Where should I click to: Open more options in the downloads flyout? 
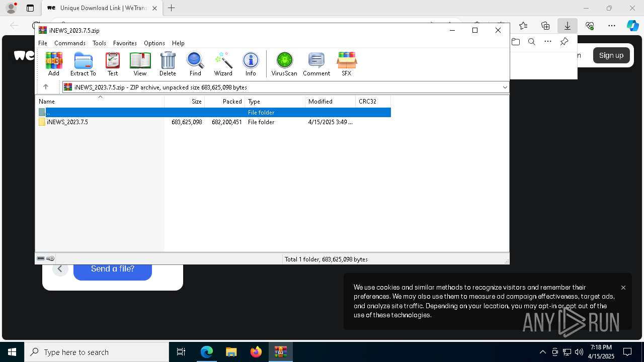tap(548, 42)
